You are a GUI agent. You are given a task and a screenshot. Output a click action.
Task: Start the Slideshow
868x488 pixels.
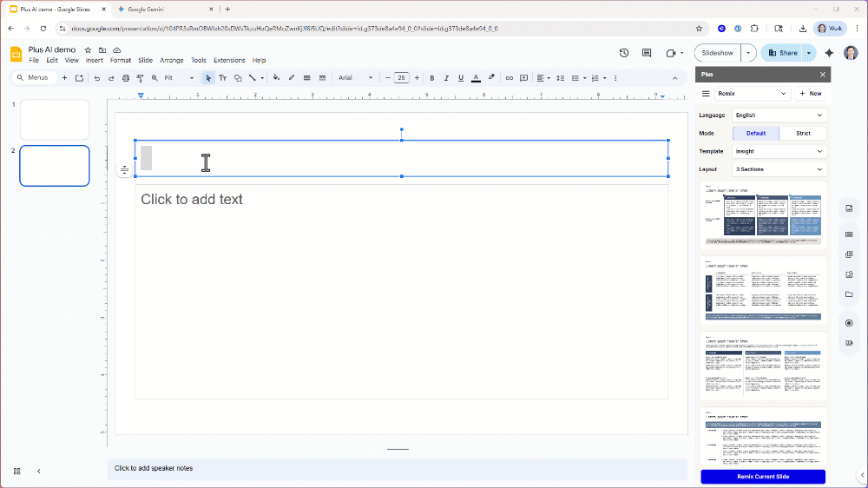click(718, 53)
